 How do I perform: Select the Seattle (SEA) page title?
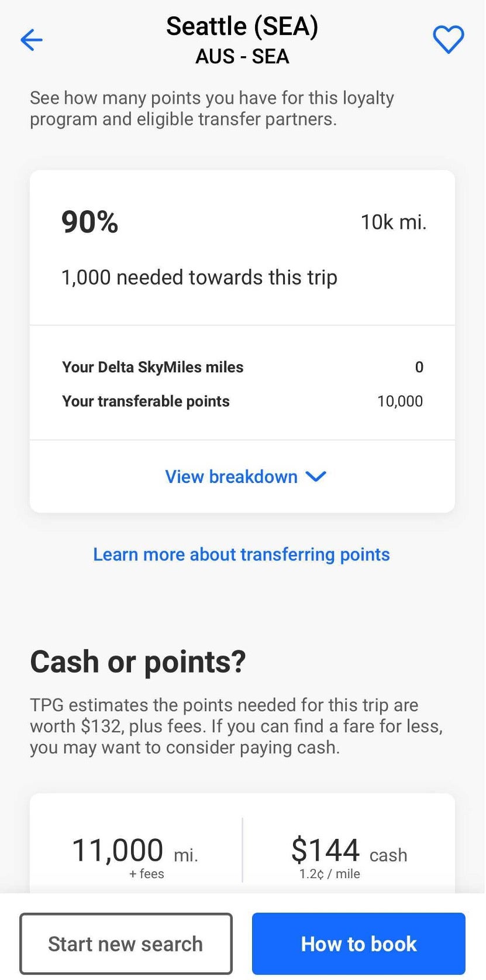pyautogui.click(x=242, y=26)
